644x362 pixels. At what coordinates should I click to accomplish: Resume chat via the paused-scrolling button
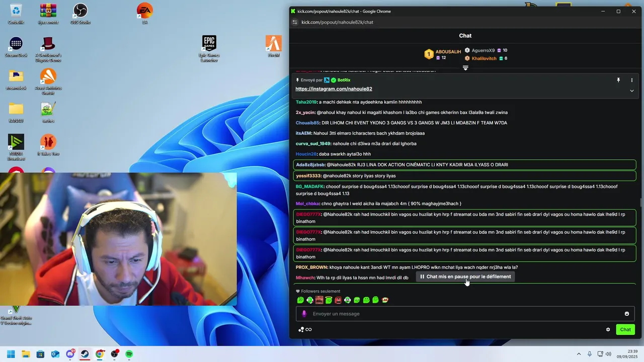tap(465, 277)
